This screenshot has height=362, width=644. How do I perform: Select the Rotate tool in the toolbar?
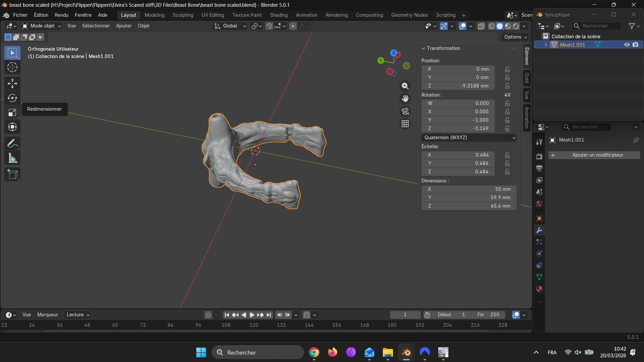pos(12,98)
